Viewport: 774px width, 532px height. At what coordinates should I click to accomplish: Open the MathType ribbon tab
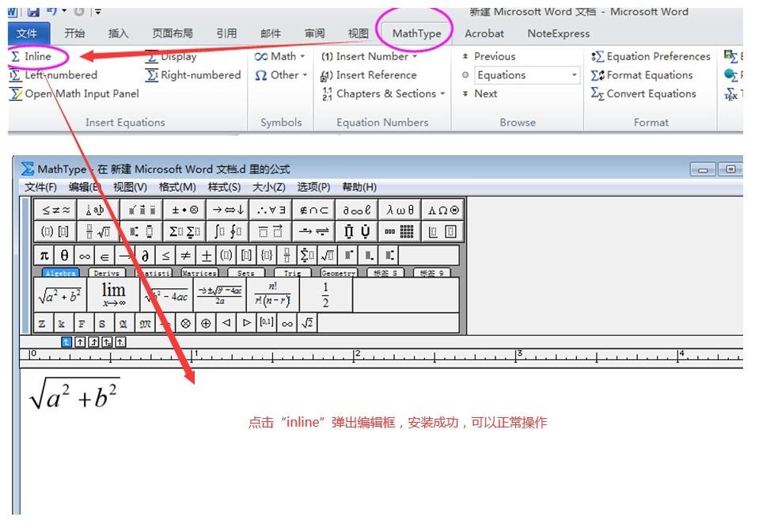coord(416,33)
